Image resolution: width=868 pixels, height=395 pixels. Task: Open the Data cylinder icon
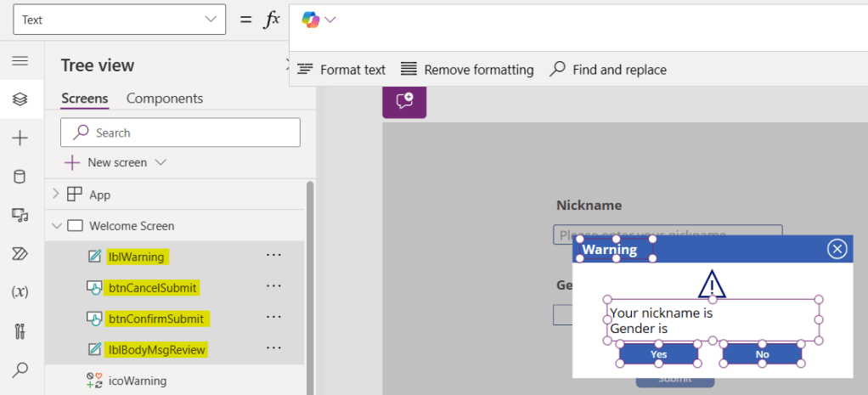click(x=20, y=177)
